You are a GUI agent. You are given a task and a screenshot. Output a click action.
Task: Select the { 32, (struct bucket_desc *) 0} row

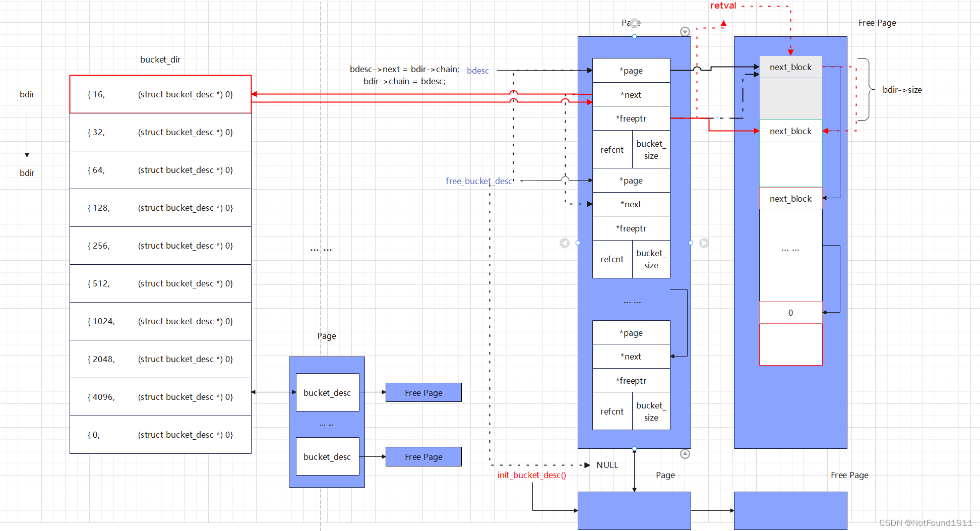[x=160, y=132]
